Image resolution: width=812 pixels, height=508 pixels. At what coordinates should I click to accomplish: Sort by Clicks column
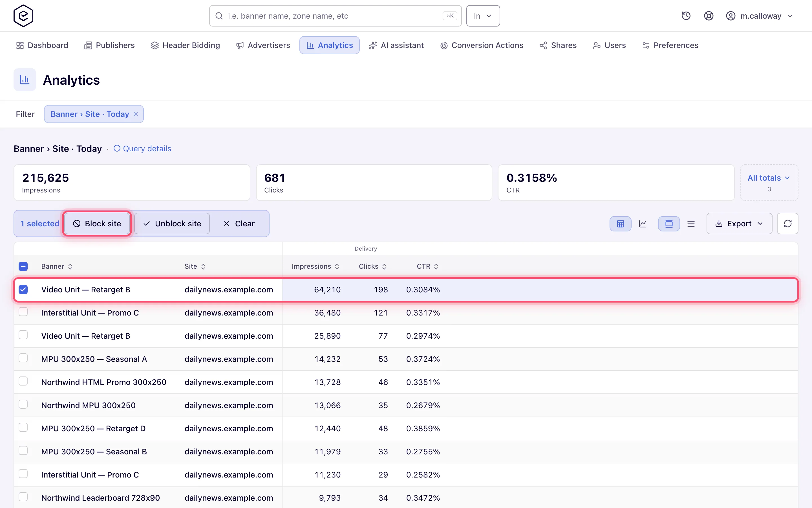coord(373,266)
